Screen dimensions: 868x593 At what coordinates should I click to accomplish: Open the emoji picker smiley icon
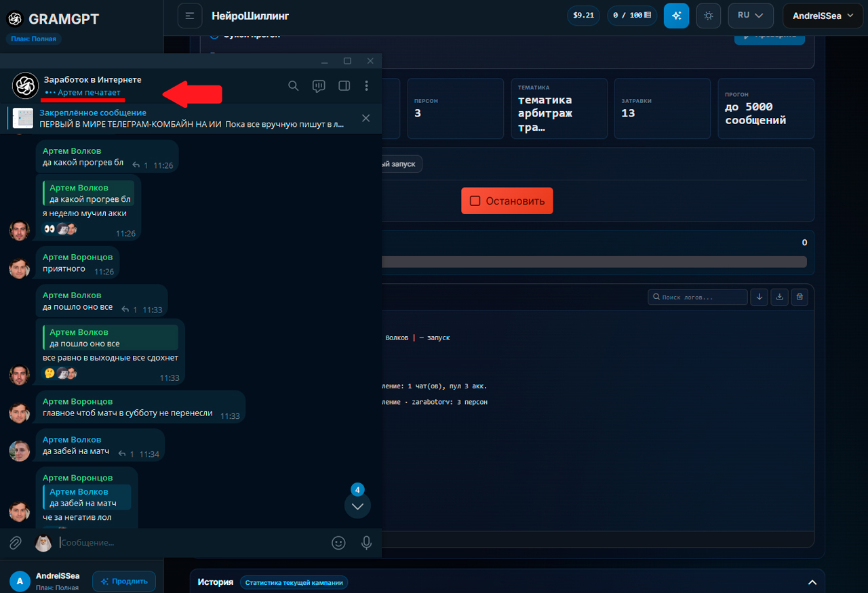point(338,543)
